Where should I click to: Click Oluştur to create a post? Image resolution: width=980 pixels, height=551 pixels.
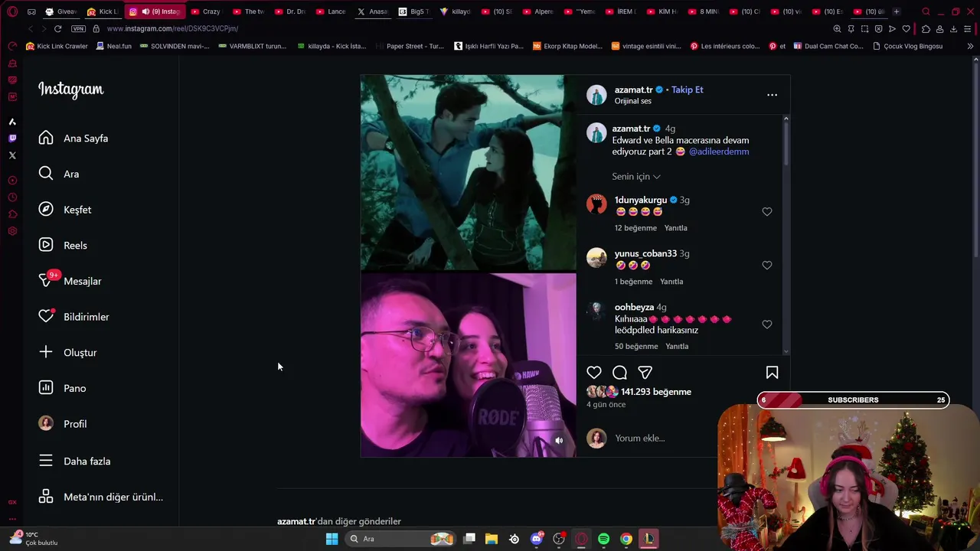pyautogui.click(x=68, y=353)
